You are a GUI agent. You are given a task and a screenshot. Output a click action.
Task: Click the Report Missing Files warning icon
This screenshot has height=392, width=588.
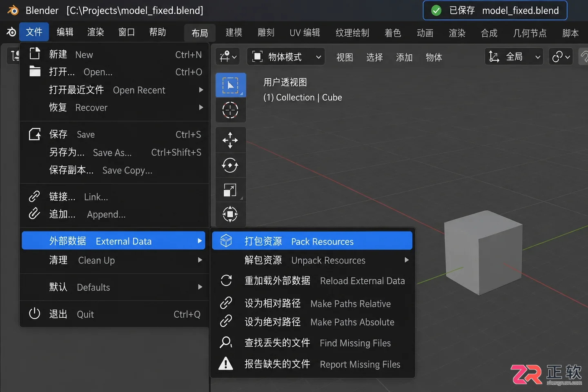(226, 363)
